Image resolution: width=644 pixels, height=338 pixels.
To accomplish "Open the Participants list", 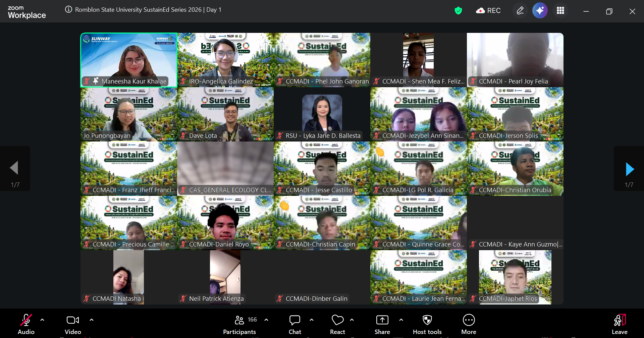I will [x=239, y=324].
